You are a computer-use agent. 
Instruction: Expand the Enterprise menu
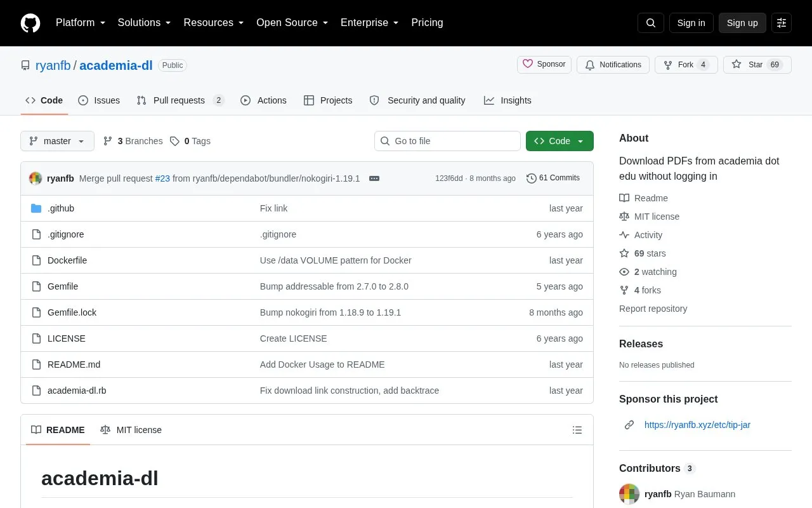point(369,23)
